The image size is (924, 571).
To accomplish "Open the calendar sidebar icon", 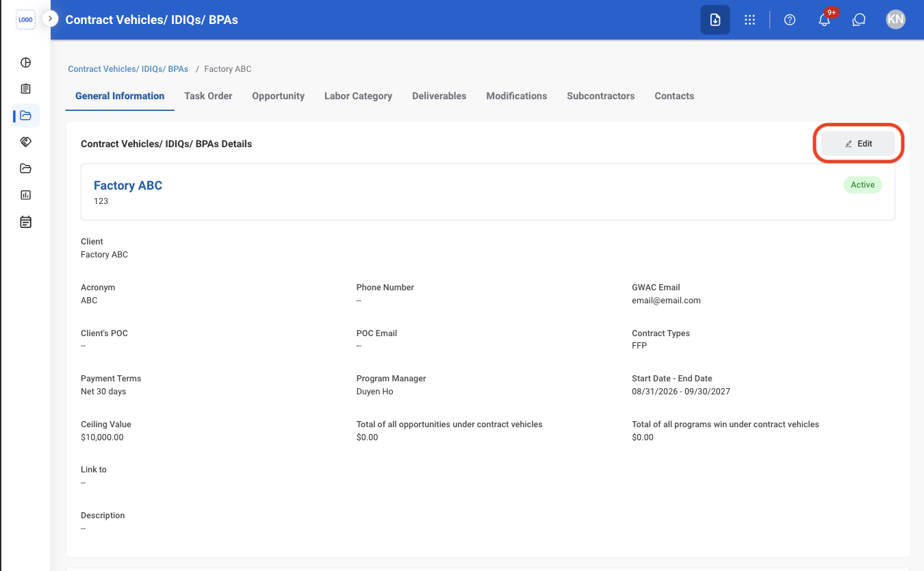I will click(25, 222).
